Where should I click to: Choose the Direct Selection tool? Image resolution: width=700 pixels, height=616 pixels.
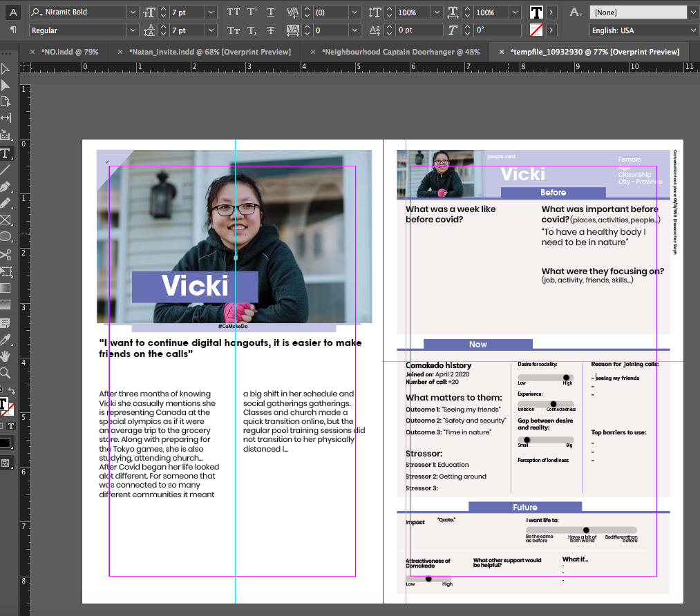(6, 85)
